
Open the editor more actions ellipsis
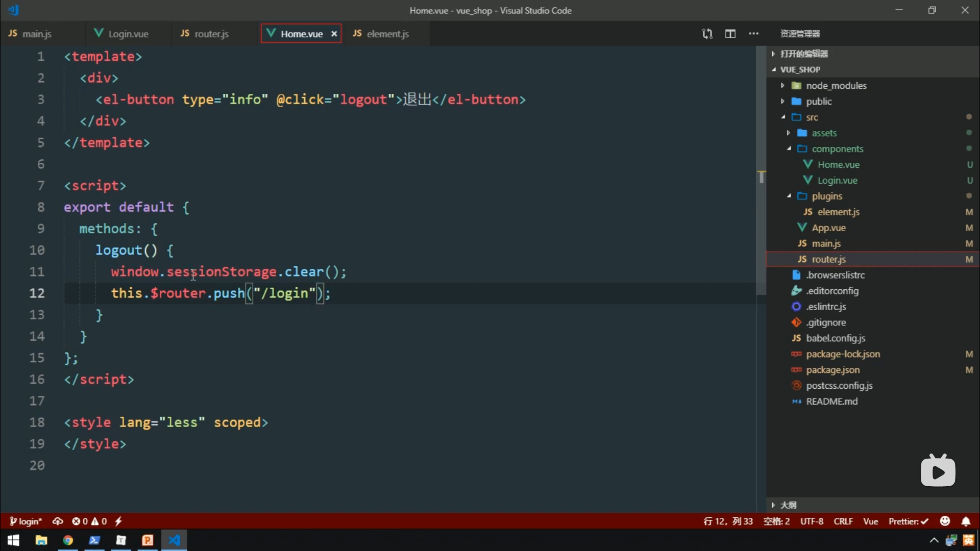[753, 34]
